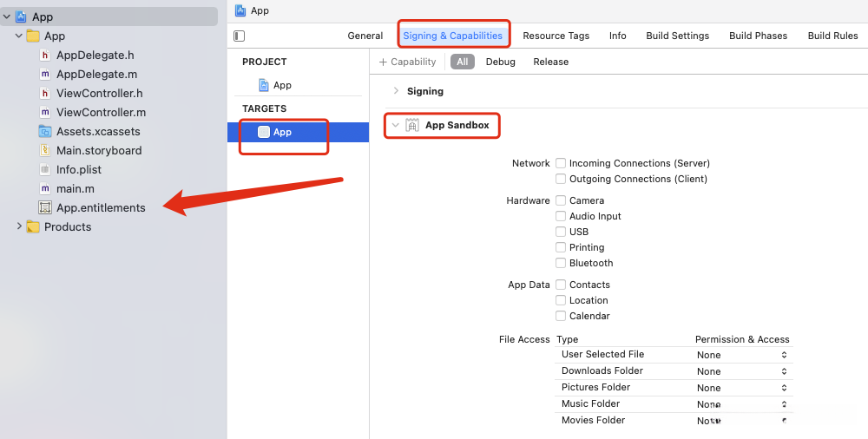Select the Debug configuration filter

click(x=500, y=62)
